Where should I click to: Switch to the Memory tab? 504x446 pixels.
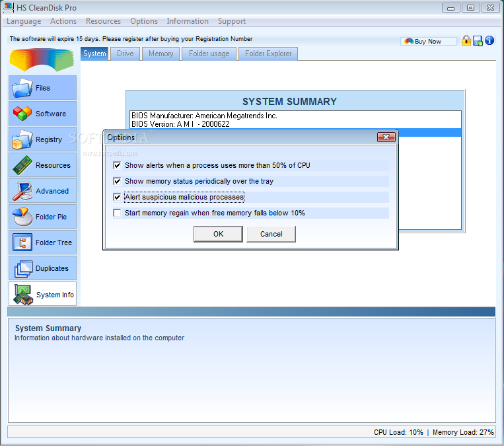pos(161,54)
